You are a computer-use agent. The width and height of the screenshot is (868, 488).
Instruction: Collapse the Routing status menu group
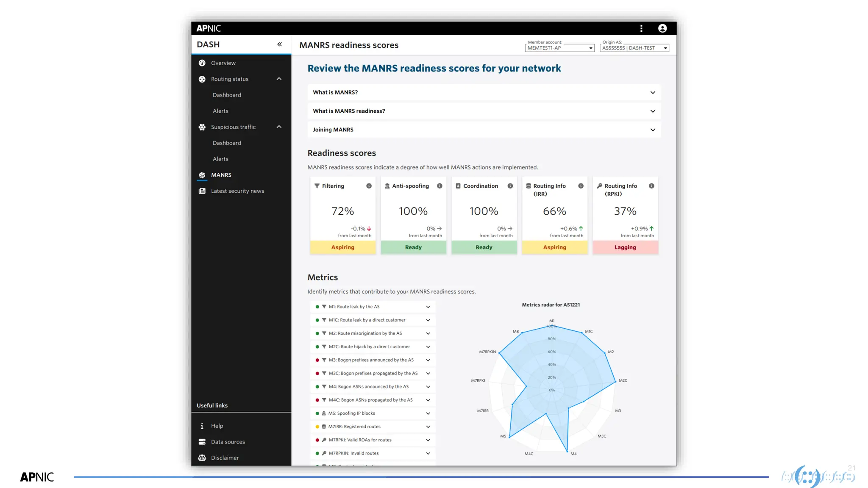(279, 79)
